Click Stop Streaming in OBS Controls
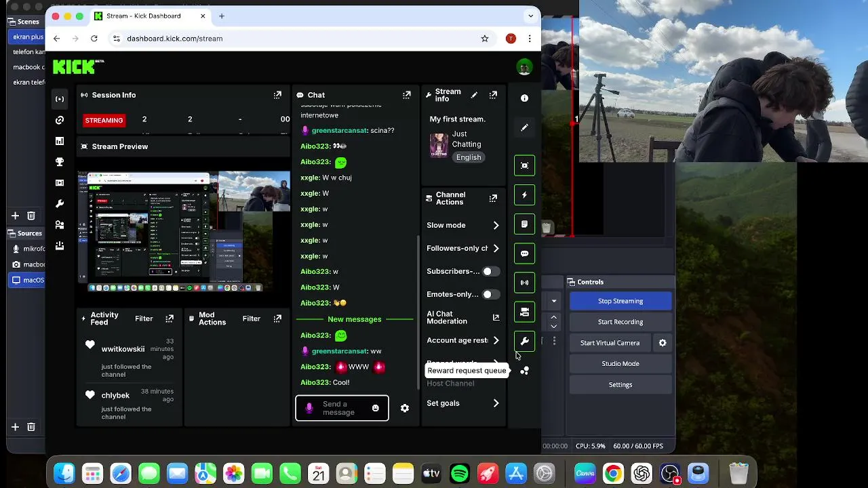Screen dimensions: 868x488 tap(620, 301)
